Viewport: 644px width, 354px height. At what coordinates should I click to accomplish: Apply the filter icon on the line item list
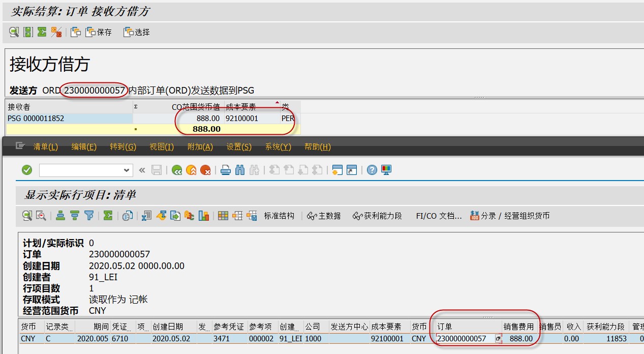tap(90, 215)
